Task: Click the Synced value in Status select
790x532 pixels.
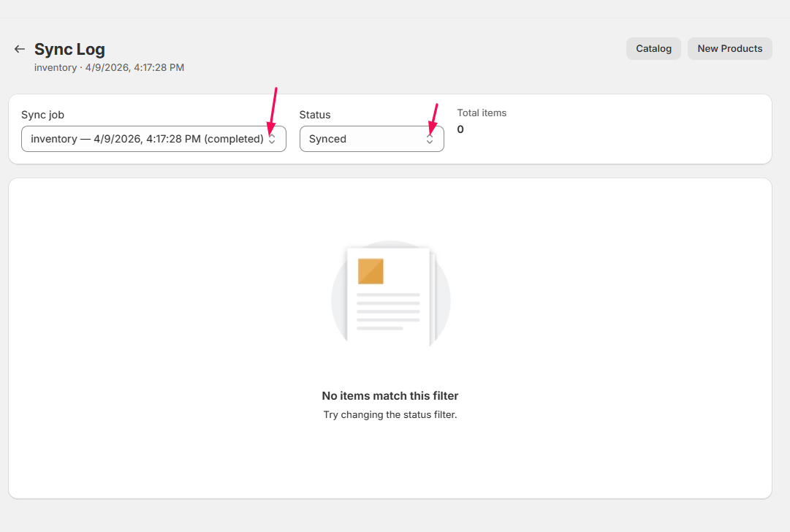Action: [327, 139]
